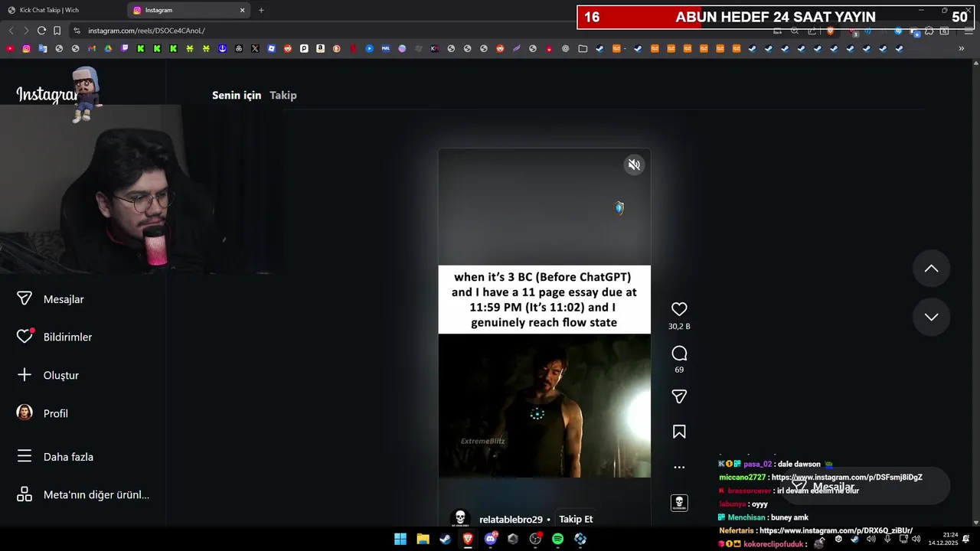Open Reddit bookmark in bookmarks bar
The width and height of the screenshot is (980, 551).
tap(288, 48)
